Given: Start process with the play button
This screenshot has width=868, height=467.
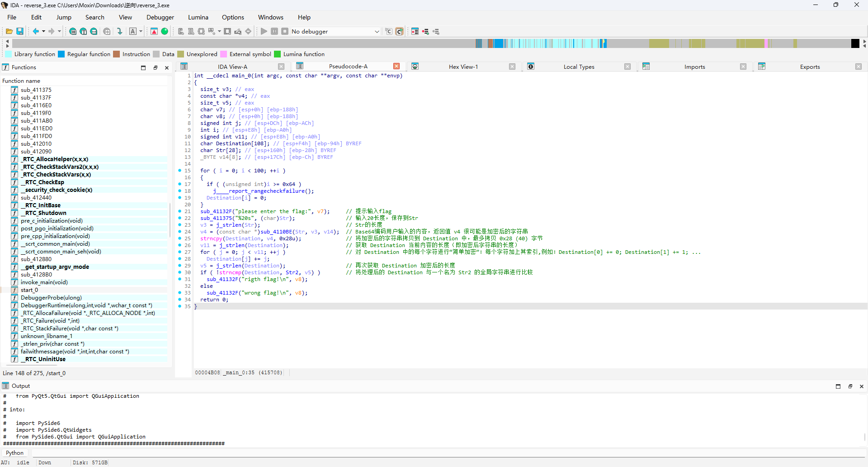Looking at the screenshot, I should click(x=264, y=31).
